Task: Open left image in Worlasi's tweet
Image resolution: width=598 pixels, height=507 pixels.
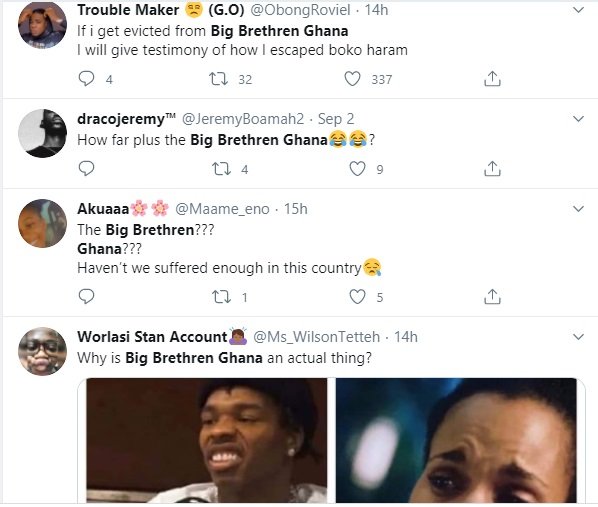Action: click(x=206, y=440)
